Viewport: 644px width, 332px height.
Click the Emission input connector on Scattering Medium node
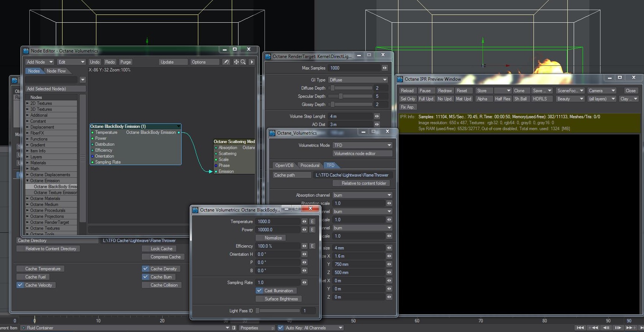[x=216, y=171]
